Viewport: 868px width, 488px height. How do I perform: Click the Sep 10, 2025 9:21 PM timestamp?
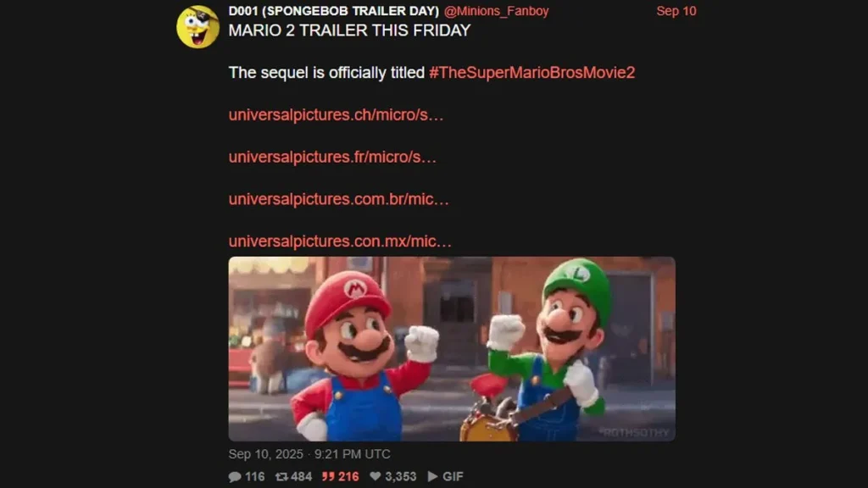click(x=309, y=454)
